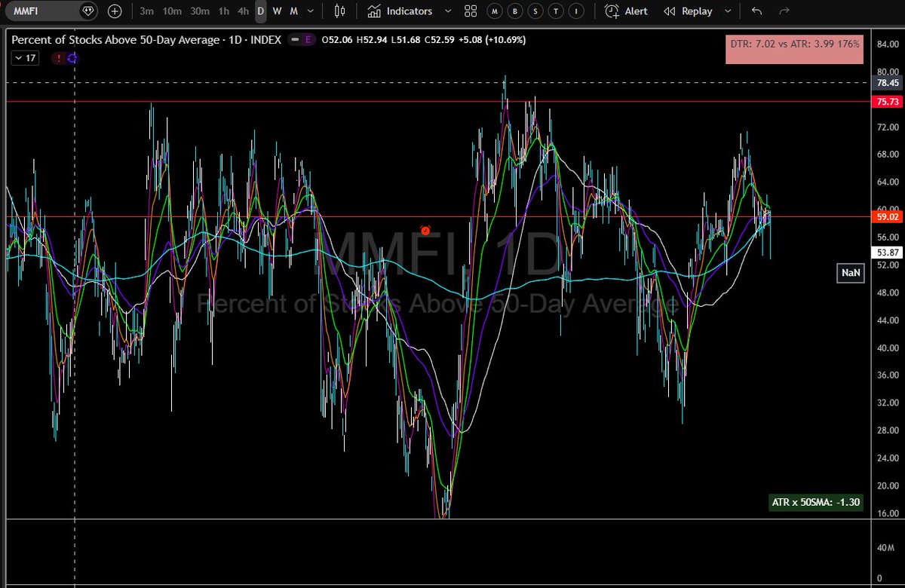Open the candlestick chart style selector
Image resolution: width=905 pixels, height=588 pixels.
[x=338, y=11]
